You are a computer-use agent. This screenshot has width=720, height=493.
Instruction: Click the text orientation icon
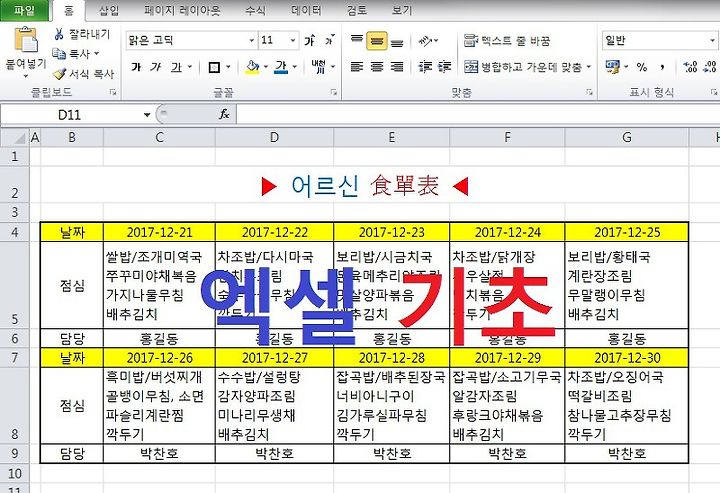pyautogui.click(x=426, y=41)
